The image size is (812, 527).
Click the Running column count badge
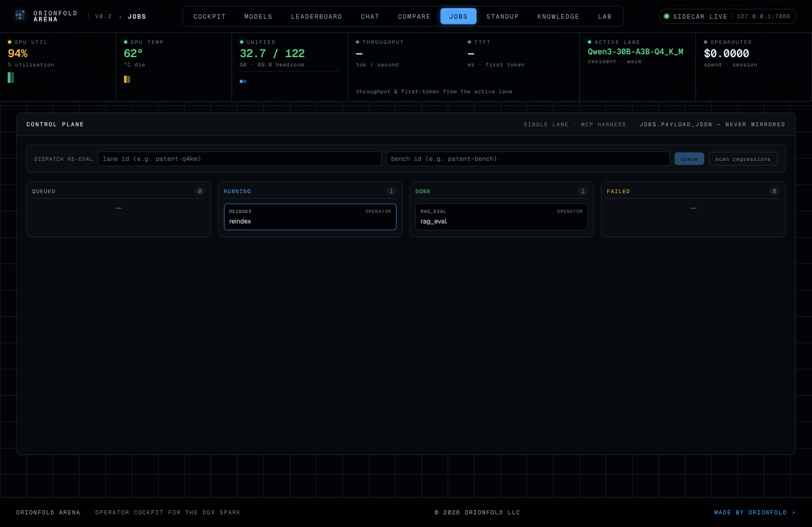[391, 191]
